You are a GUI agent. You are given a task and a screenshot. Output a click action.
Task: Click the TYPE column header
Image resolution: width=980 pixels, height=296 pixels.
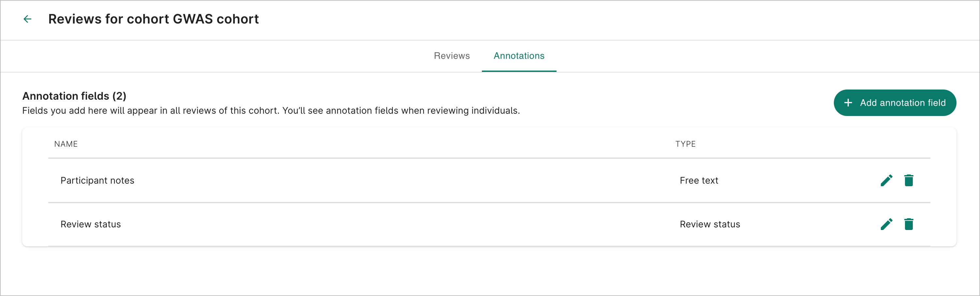click(x=685, y=144)
